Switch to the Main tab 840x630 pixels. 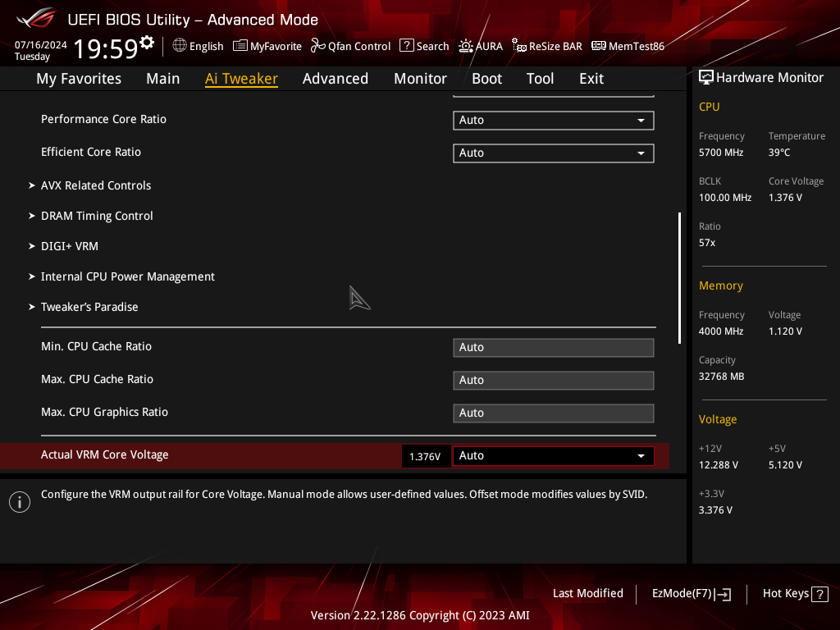pyautogui.click(x=163, y=79)
